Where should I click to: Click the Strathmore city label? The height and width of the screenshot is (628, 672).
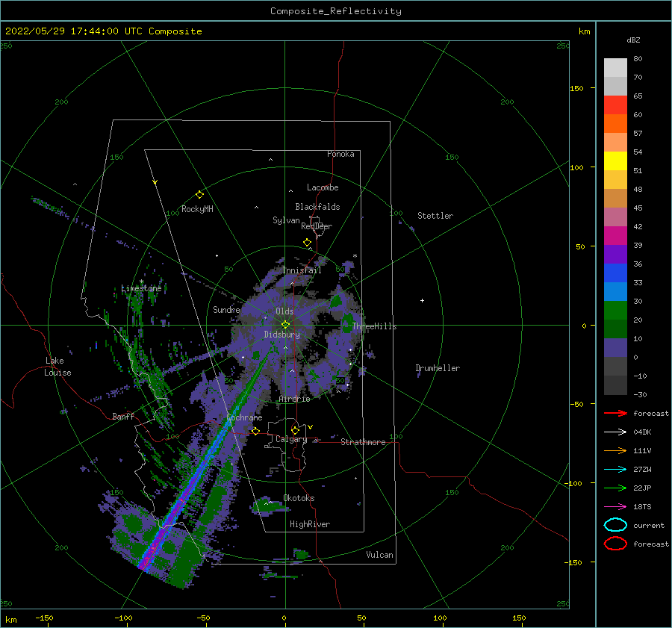point(363,442)
